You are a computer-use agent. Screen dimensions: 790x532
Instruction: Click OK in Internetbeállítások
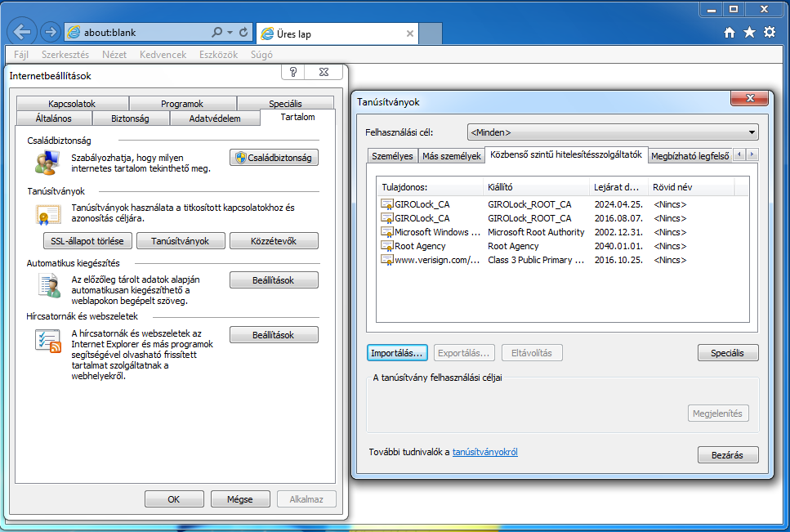pos(174,499)
